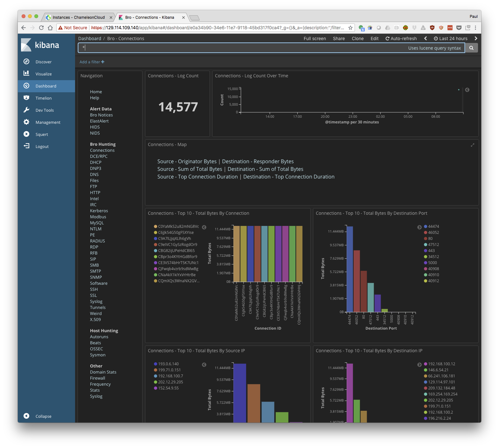
Task: Add a filter to the dashboard
Action: [x=92, y=62]
